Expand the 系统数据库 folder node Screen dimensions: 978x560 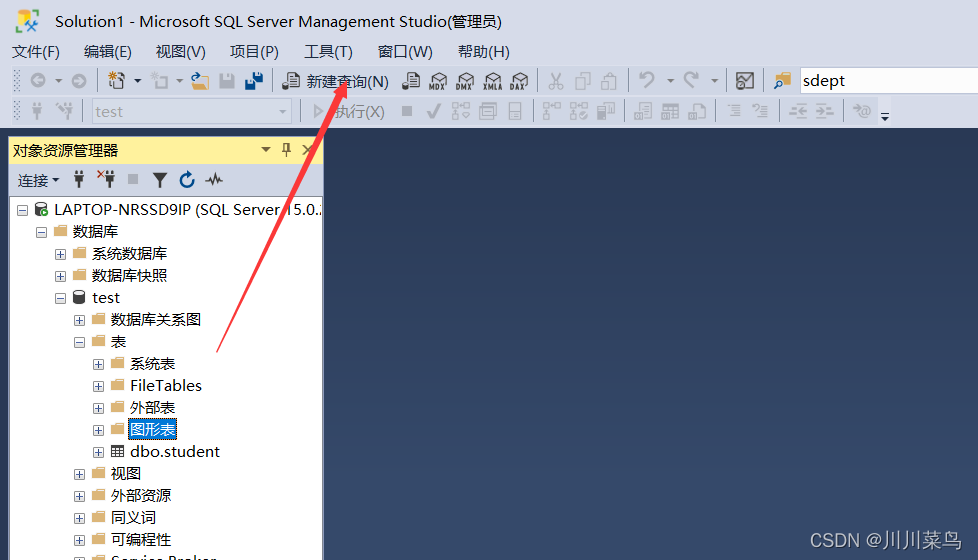pyautogui.click(x=61, y=254)
